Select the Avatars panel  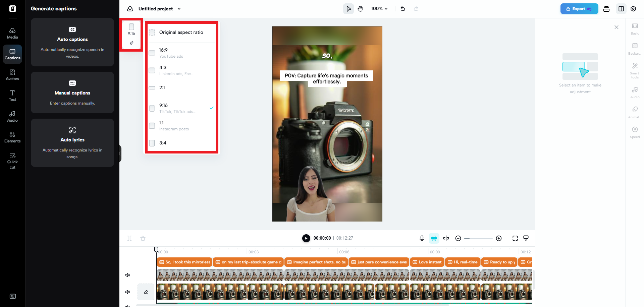[12, 74]
